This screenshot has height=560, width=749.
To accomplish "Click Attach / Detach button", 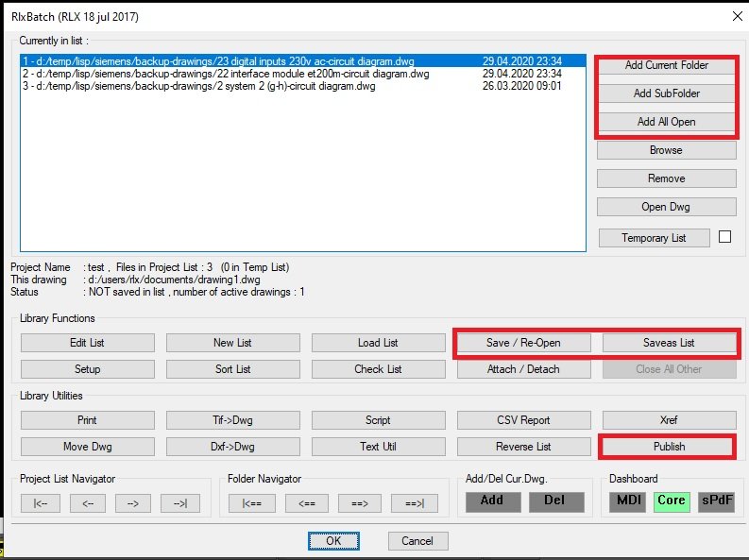I will point(523,369).
